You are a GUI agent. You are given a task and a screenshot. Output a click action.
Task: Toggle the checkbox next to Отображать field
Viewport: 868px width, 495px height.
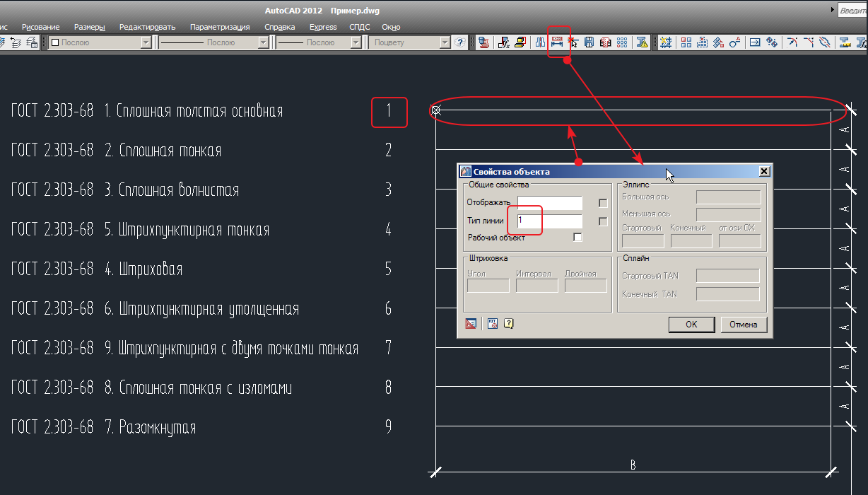[603, 203]
